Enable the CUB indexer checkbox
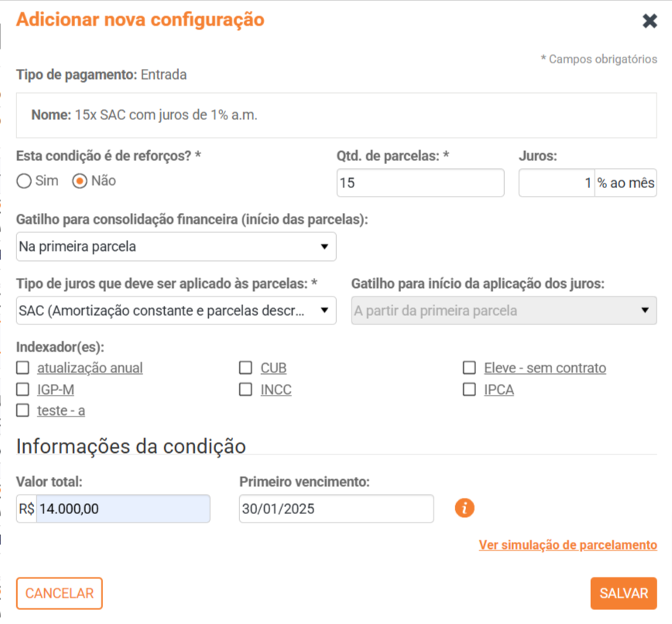This screenshot has height=624, width=672. (x=245, y=368)
